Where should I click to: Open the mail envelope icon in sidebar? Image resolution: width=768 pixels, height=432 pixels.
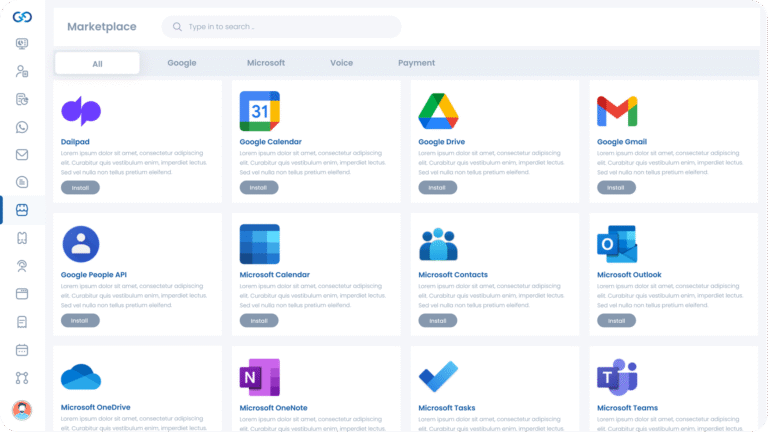coord(22,155)
